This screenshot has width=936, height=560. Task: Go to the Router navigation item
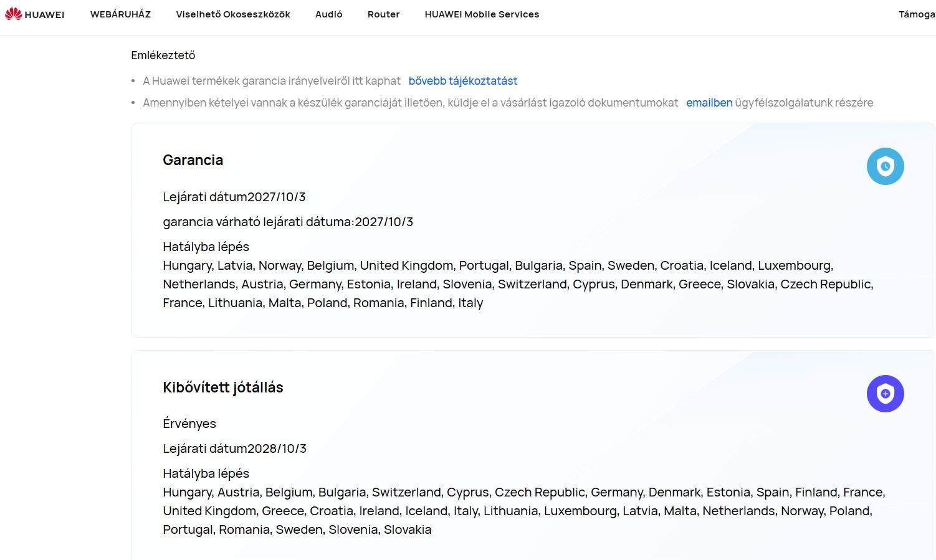click(383, 14)
